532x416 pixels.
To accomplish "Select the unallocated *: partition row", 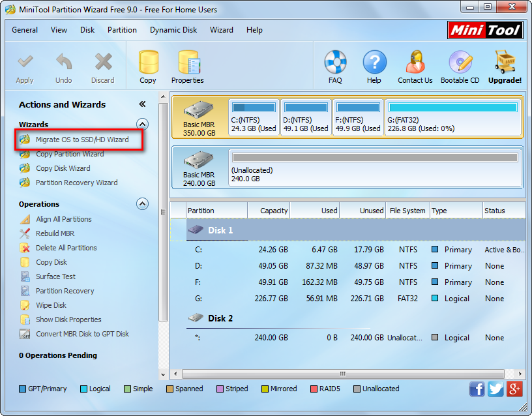I will coord(347,338).
